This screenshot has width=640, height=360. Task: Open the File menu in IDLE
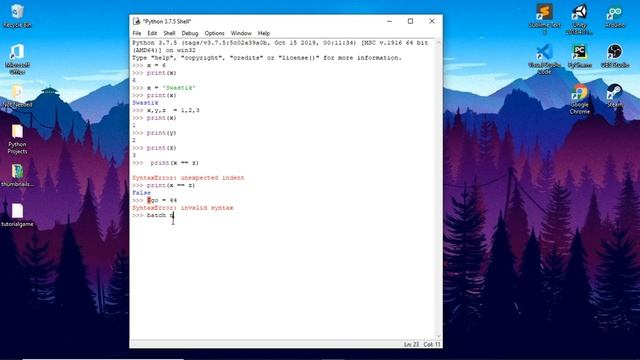click(137, 33)
